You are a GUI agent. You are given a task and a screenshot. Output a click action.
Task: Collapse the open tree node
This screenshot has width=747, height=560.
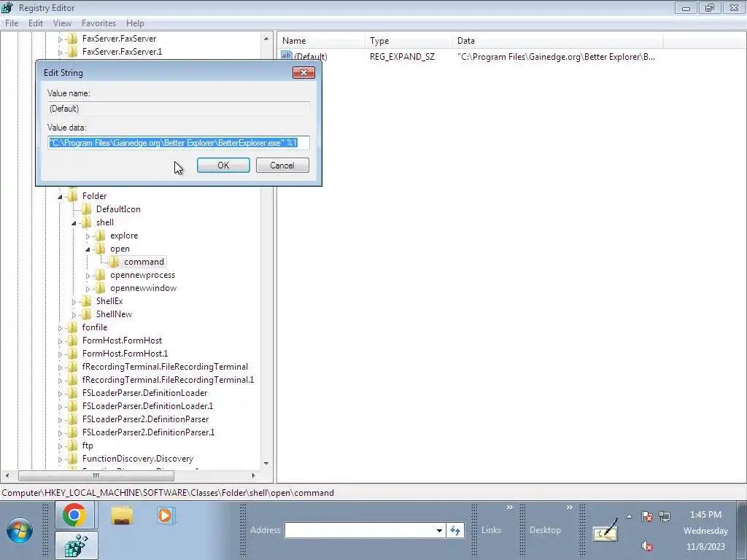click(x=88, y=249)
